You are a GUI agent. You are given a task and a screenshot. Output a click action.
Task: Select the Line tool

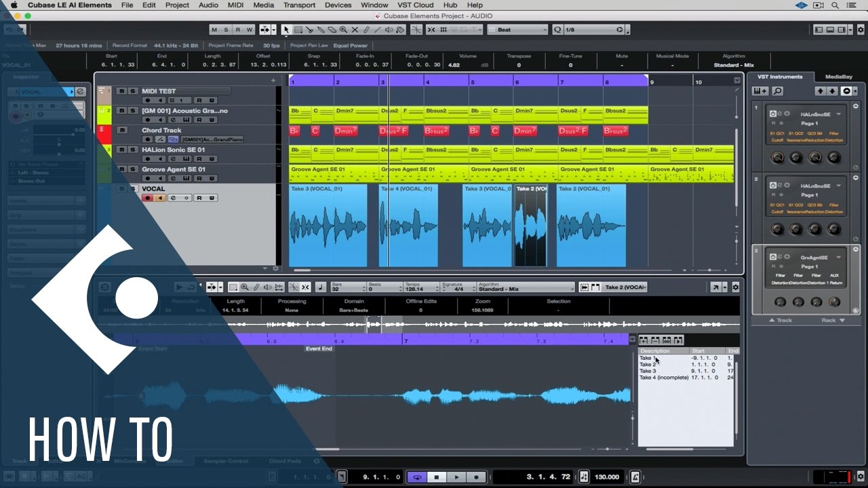(378, 30)
